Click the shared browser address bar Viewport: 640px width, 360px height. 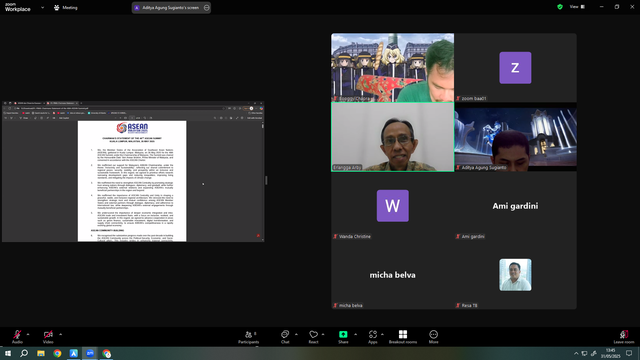120,109
